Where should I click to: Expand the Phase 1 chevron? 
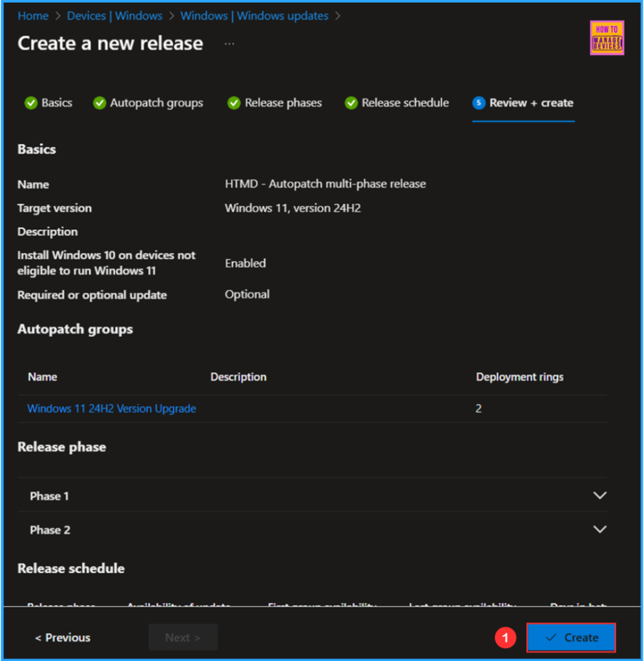tap(599, 495)
